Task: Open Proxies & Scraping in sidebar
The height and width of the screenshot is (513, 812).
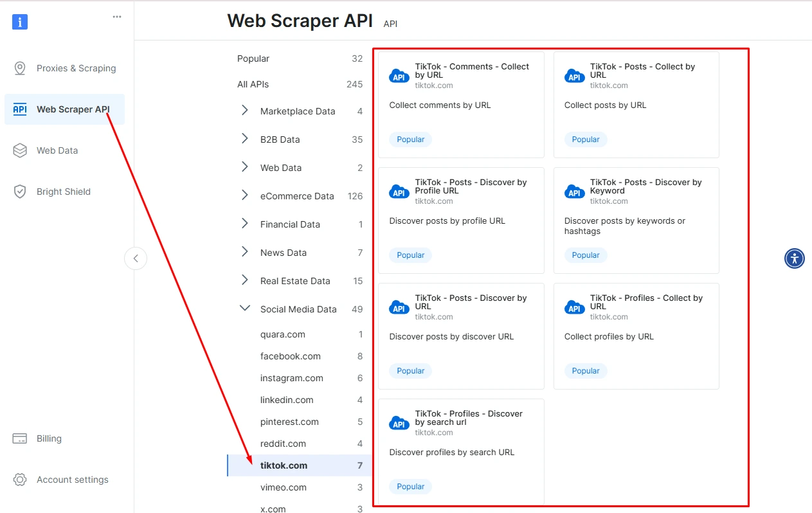Action: pyautogui.click(x=64, y=68)
